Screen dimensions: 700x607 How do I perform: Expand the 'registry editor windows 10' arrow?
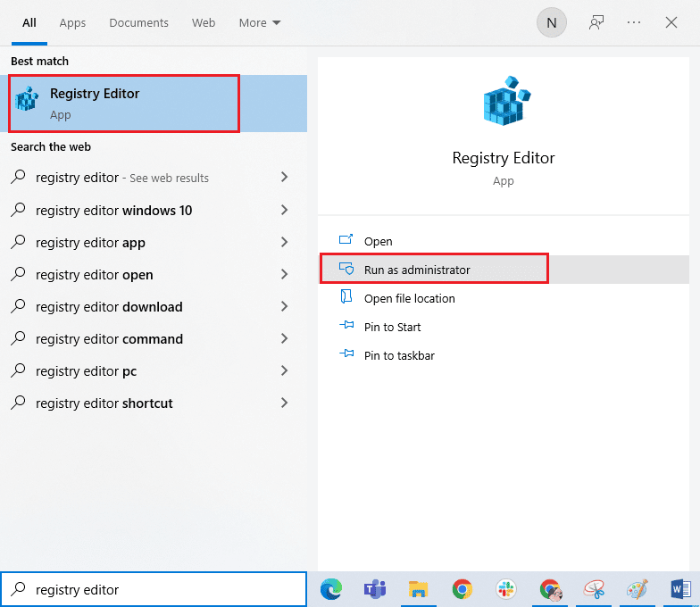(284, 210)
